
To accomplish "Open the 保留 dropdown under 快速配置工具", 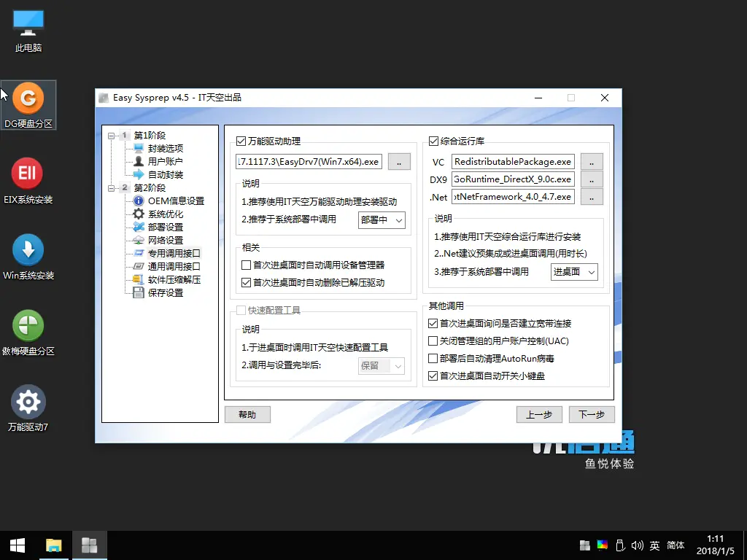I will click(x=382, y=366).
